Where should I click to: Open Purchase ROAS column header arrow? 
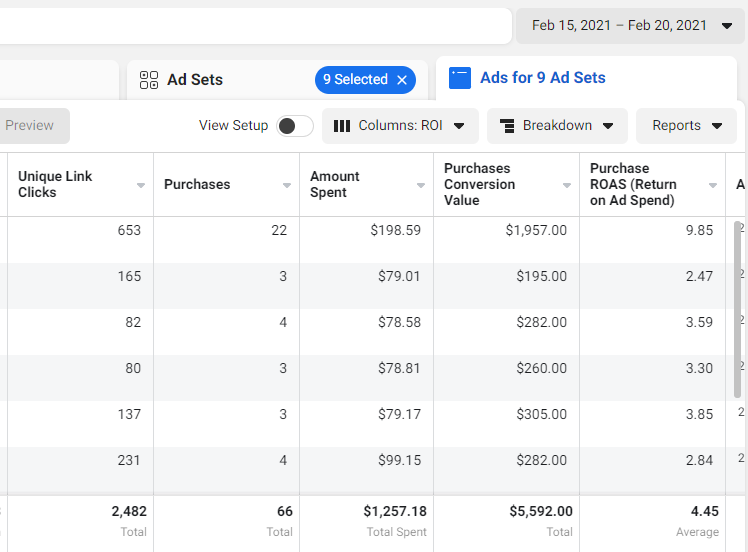point(713,185)
